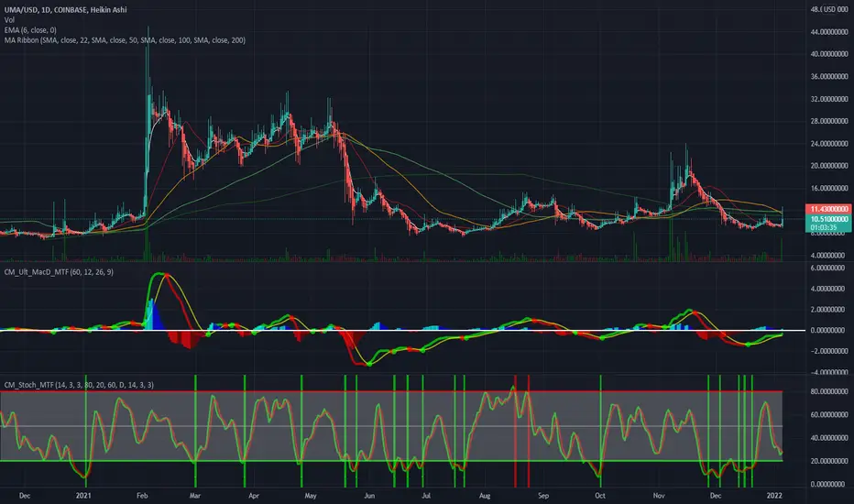The width and height of the screenshot is (854, 504).
Task: Click the 2.00000000 value on the MACD scale
Action: point(829,310)
